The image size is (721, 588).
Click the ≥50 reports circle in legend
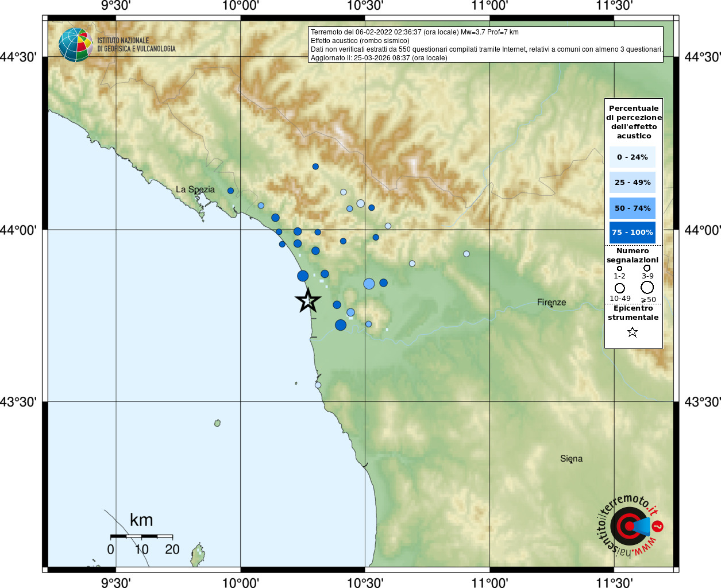pyautogui.click(x=647, y=287)
